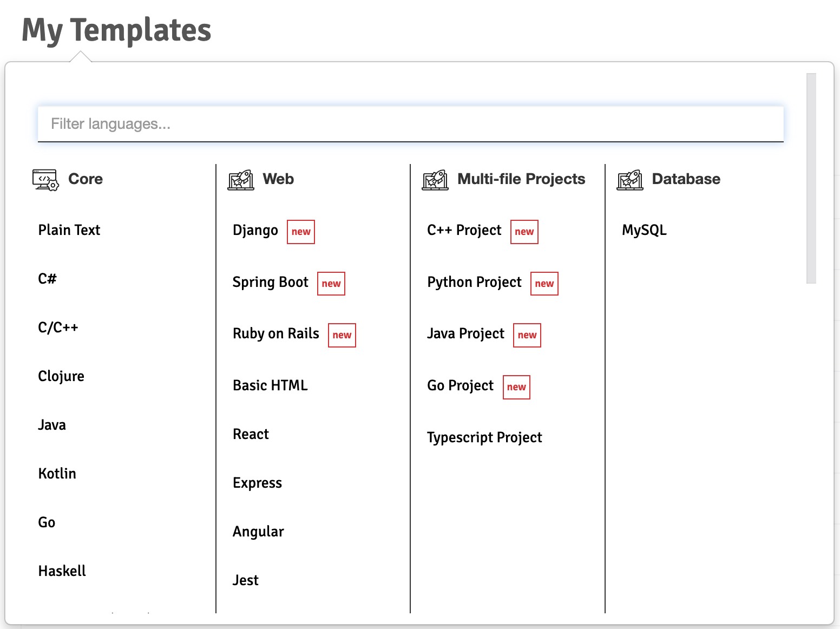Screen dimensions: 840x629
Task: Click the Multi-file Projects rocket icon
Action: point(435,180)
